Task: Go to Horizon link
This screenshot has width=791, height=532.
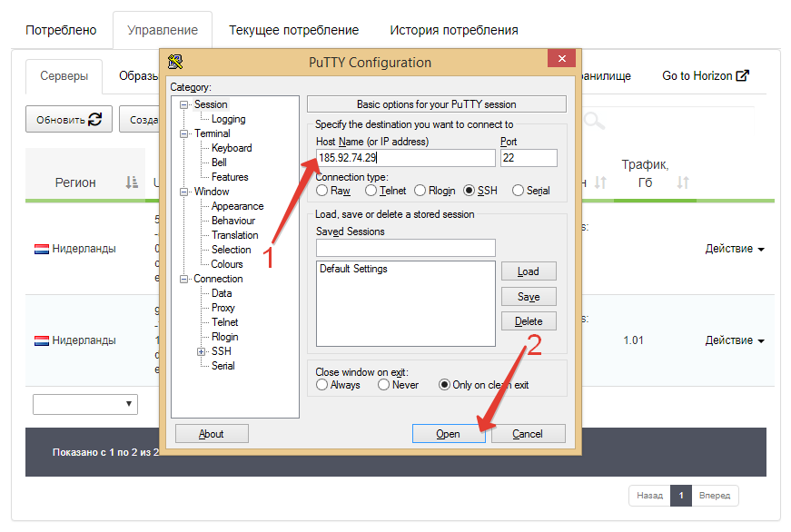Action: pyautogui.click(x=706, y=75)
